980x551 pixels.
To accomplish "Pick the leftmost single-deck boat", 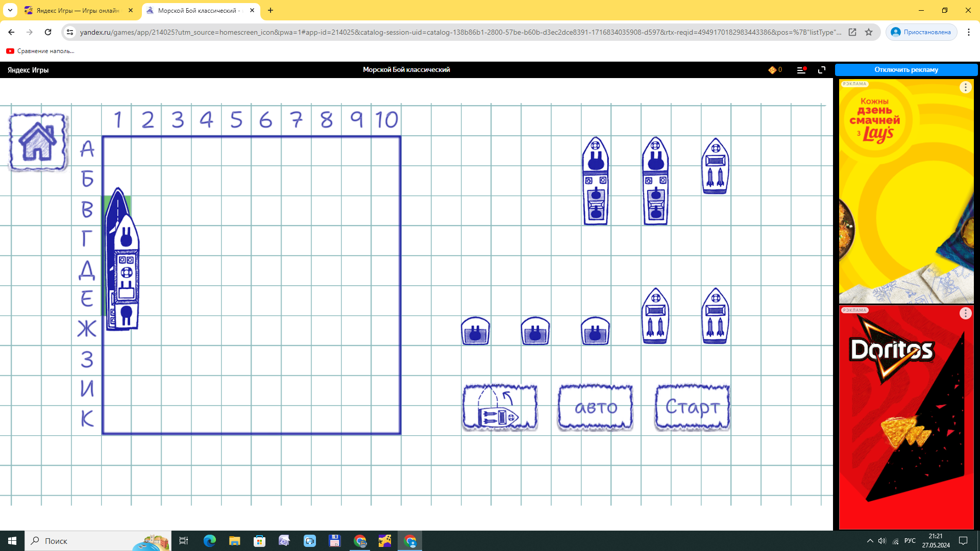I will click(475, 331).
